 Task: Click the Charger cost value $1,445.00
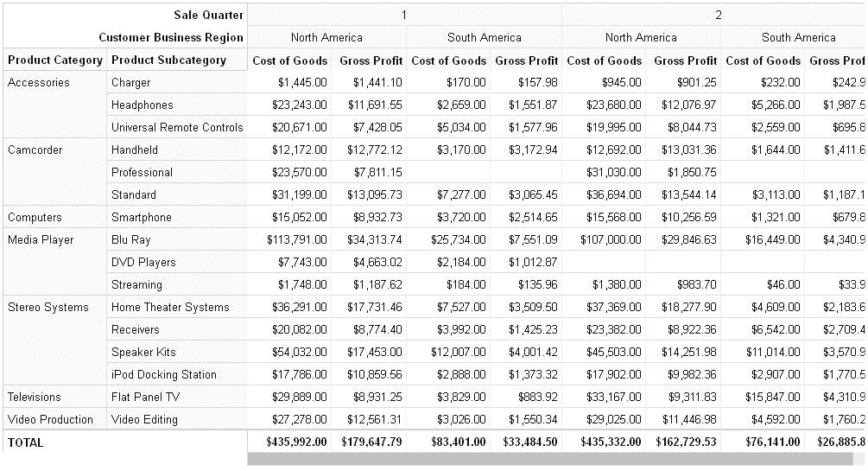[302, 83]
